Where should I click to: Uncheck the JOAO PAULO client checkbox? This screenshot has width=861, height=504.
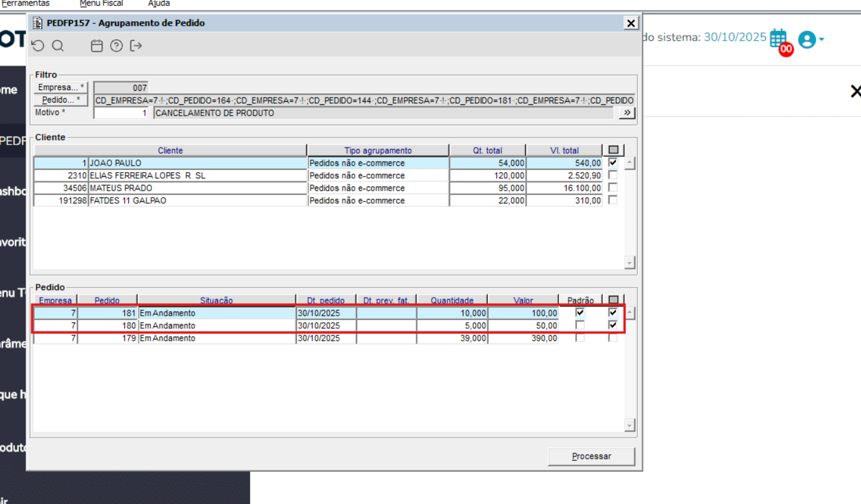pyautogui.click(x=613, y=163)
